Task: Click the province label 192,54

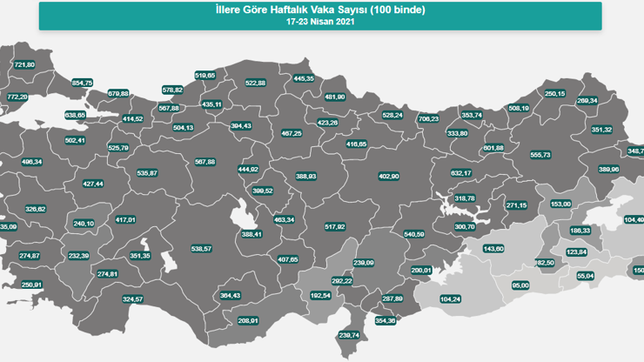Action: [320, 296]
